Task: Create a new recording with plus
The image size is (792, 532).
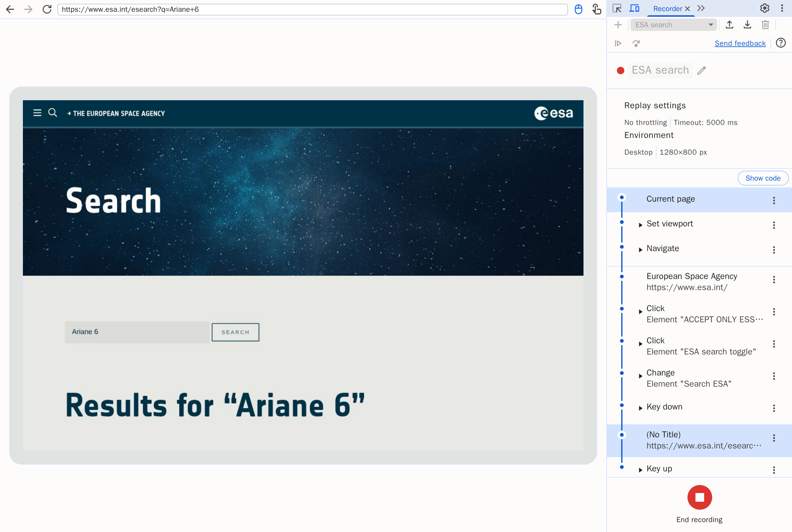Action: [x=618, y=25]
